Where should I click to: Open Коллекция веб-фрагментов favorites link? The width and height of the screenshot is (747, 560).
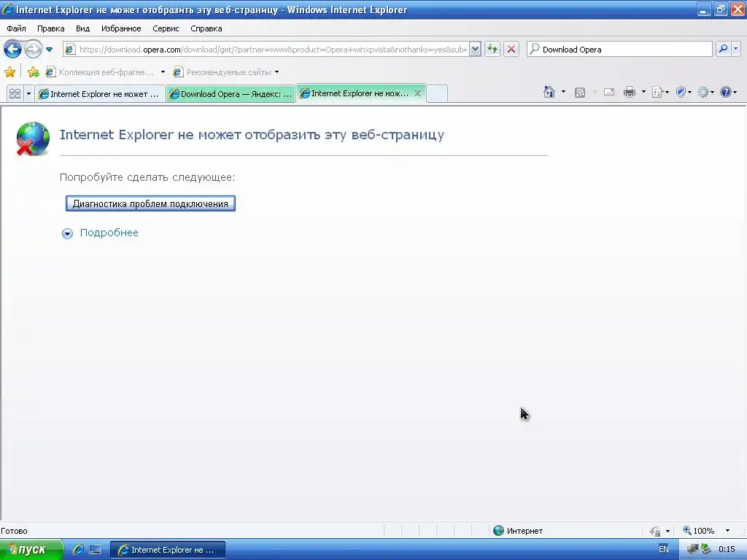pyautogui.click(x=99, y=72)
